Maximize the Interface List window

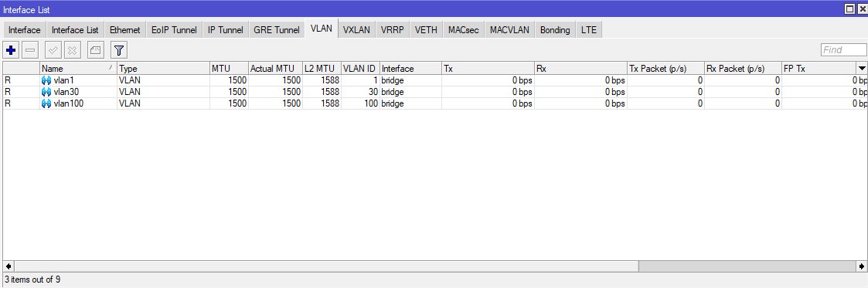[849, 8]
